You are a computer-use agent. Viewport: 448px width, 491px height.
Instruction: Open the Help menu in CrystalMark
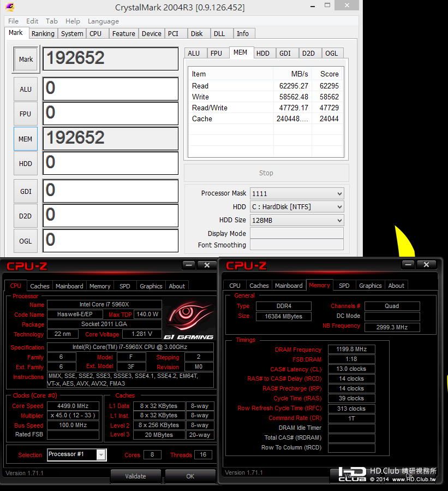pyautogui.click(x=73, y=21)
